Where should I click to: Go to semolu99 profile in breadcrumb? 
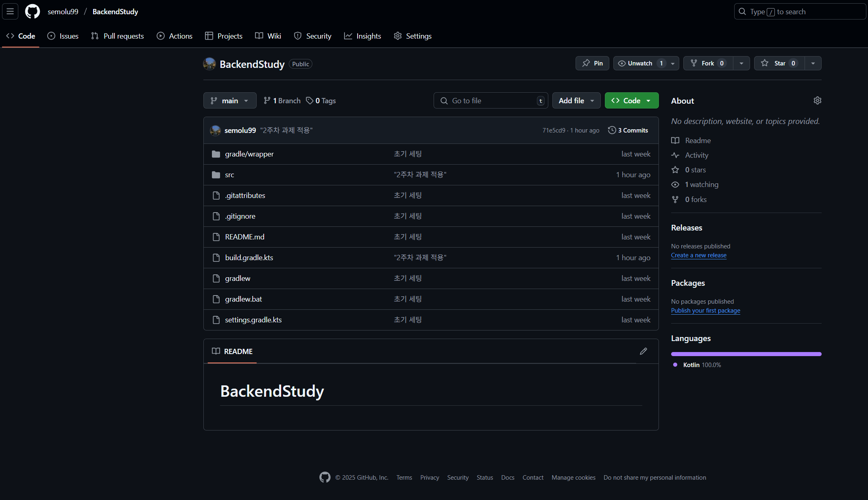click(x=63, y=11)
